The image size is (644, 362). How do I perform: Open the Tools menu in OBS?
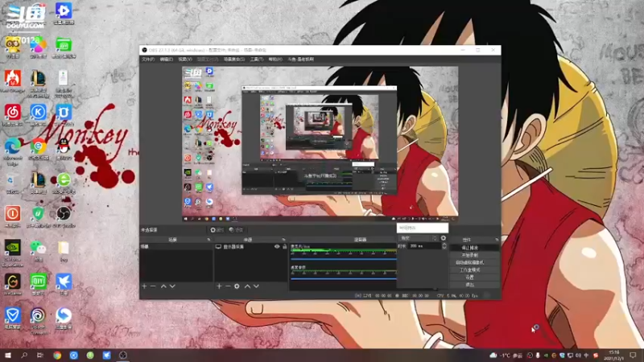click(257, 60)
